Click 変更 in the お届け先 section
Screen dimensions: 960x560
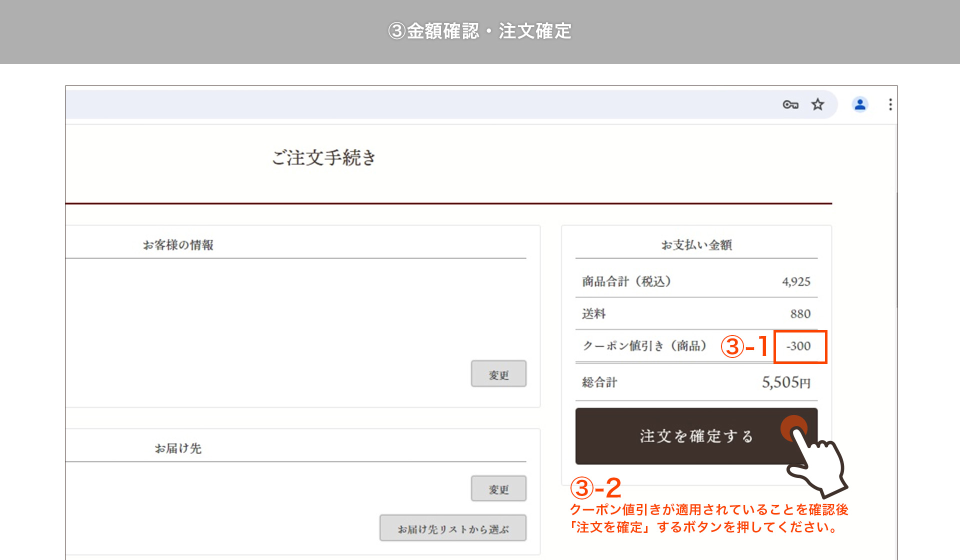click(498, 488)
